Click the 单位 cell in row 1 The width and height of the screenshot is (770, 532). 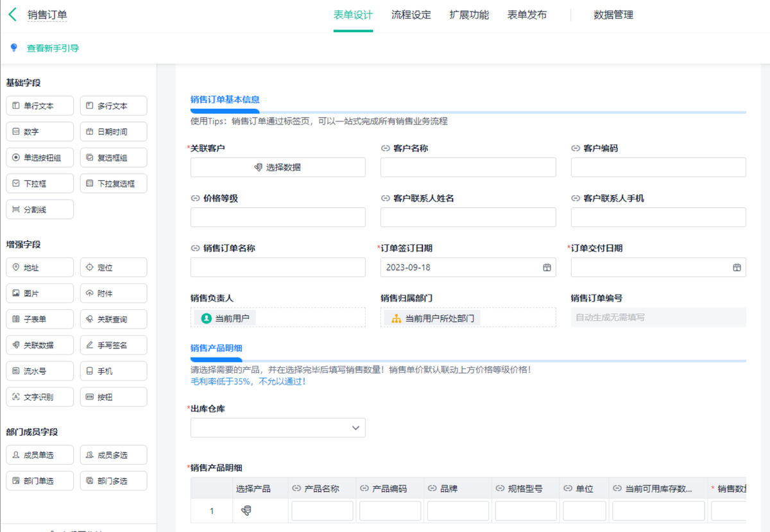[585, 511]
